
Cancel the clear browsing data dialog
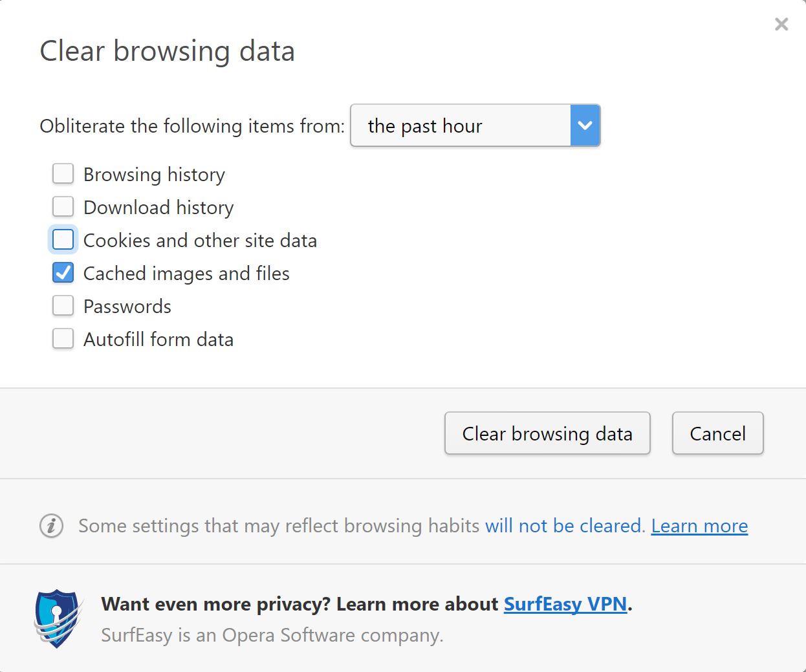point(718,433)
